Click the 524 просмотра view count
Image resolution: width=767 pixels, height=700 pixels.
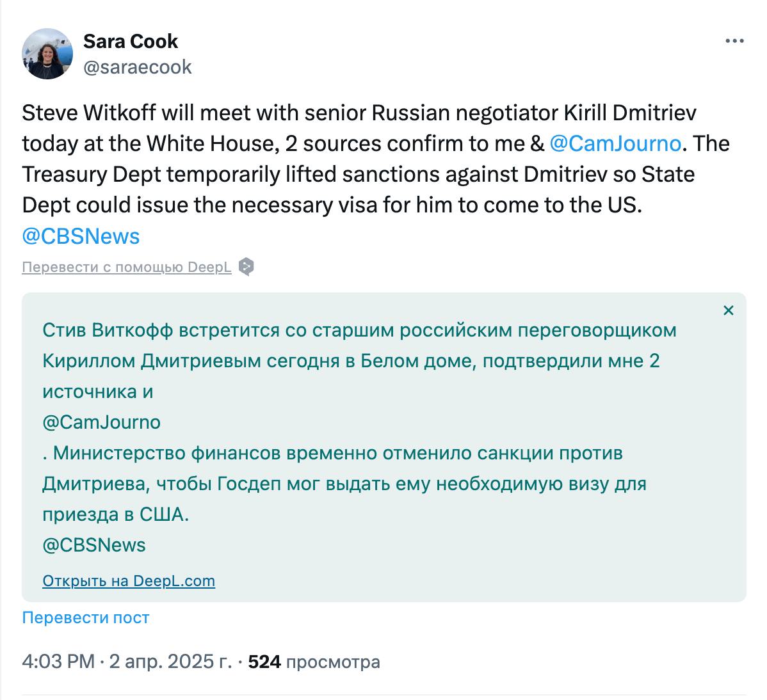coord(314,662)
